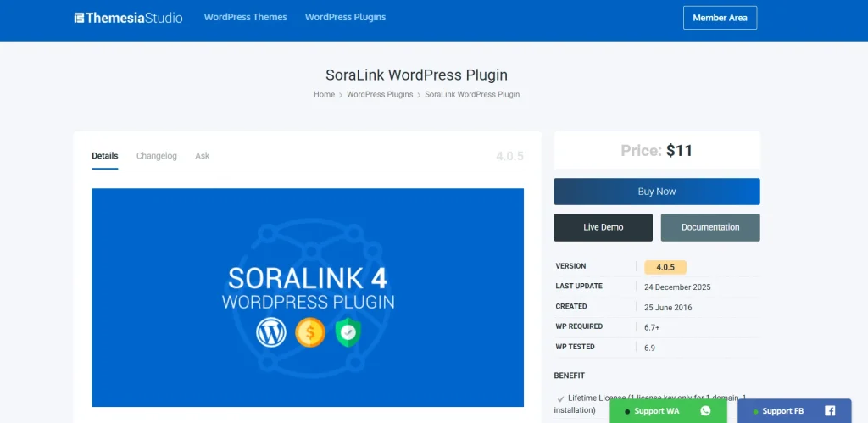Click the BENEFIT heading
868x423 pixels.
(x=569, y=376)
